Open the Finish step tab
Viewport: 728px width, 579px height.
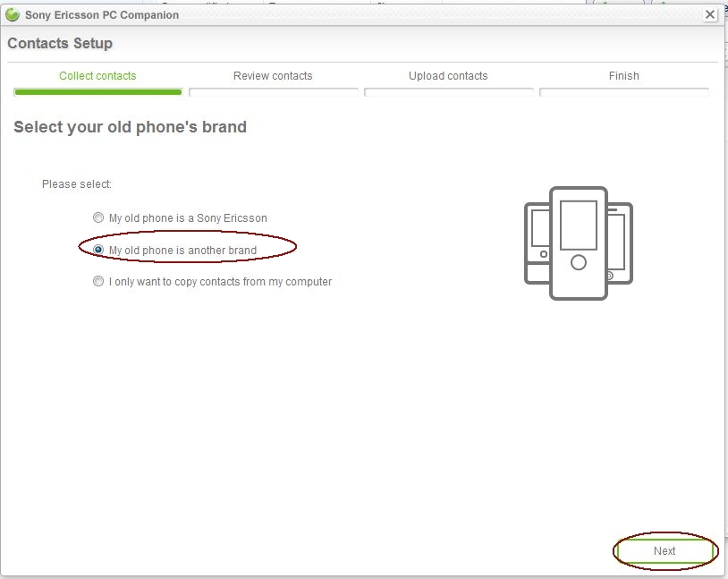(623, 76)
